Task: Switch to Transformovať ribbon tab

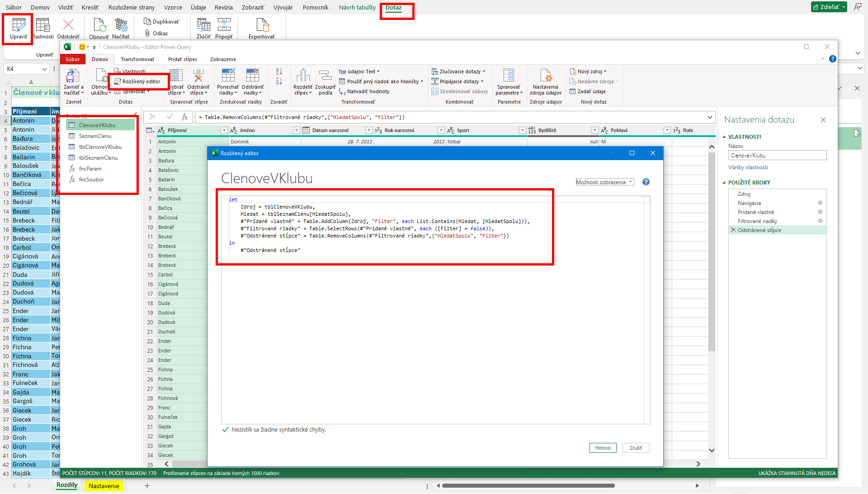Action: coord(137,59)
